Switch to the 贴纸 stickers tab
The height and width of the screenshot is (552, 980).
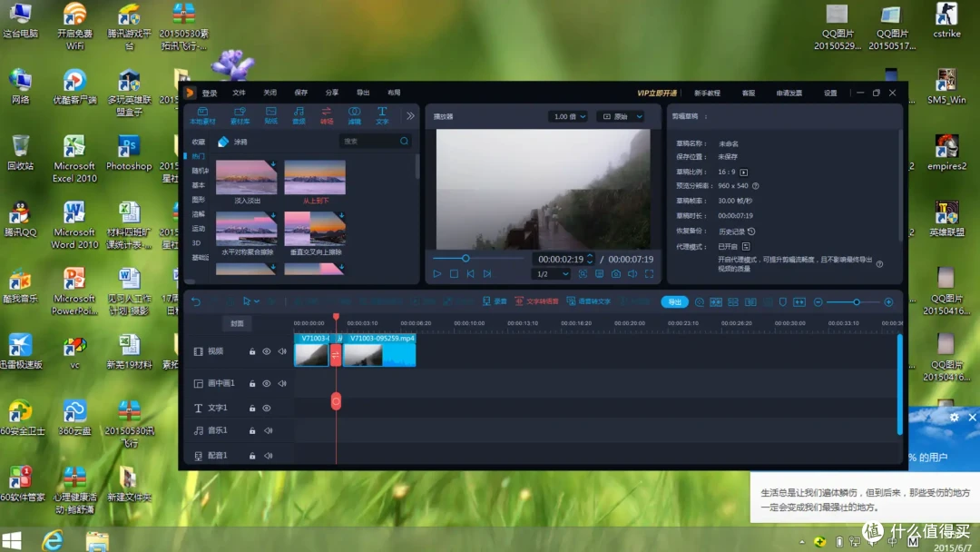[x=270, y=115]
